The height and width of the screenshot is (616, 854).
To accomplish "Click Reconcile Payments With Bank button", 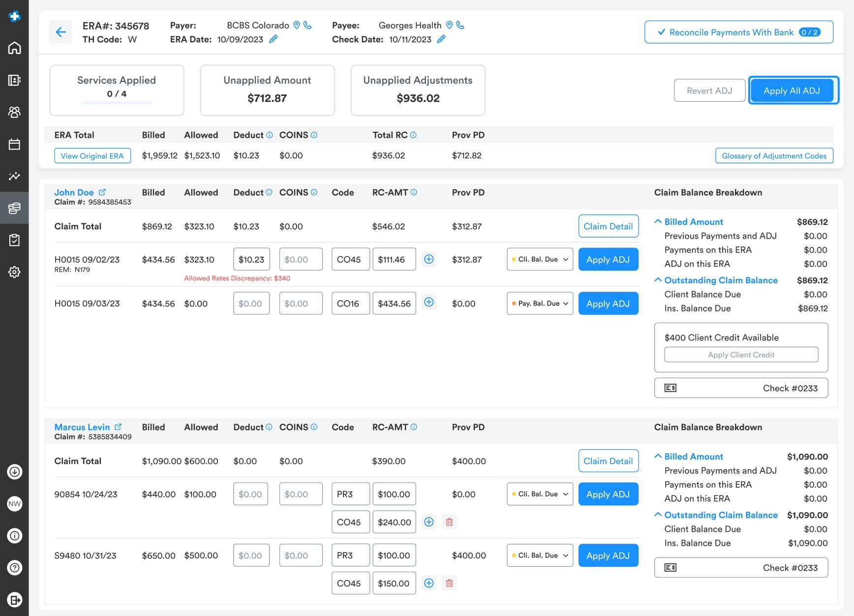I will pos(738,32).
